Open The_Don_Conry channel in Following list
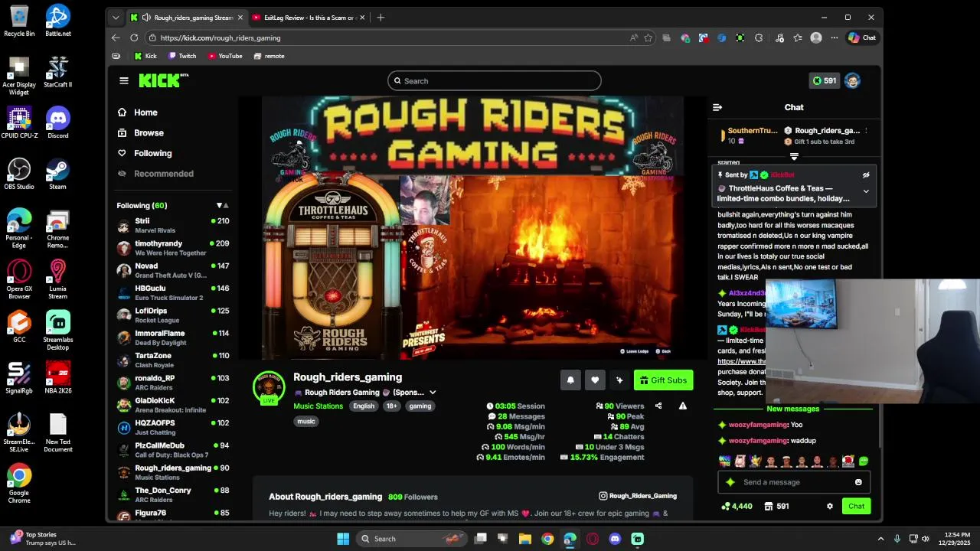Screen dimensions: 980x551 [x=173, y=494]
